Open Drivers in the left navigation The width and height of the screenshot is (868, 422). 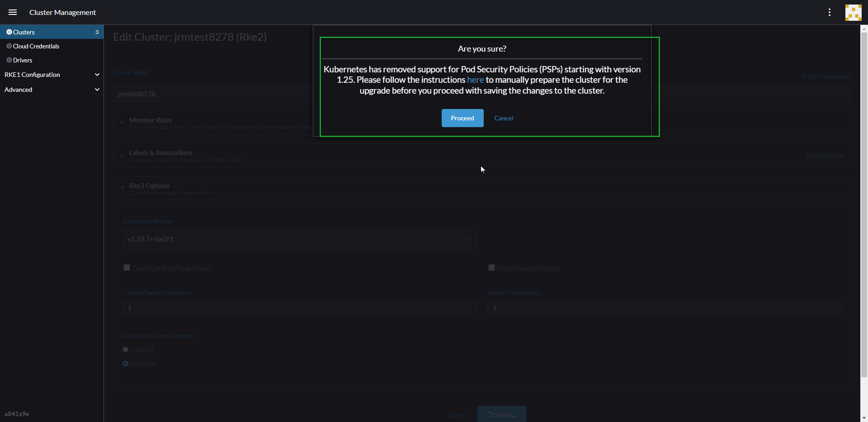(x=23, y=60)
